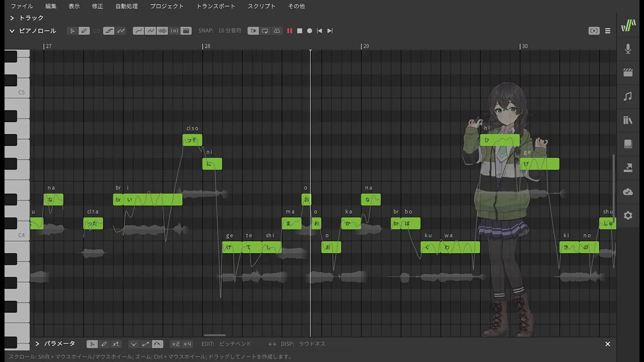Open the cloud license and updates panel
Screen dimensions: 644x362
click(628, 192)
